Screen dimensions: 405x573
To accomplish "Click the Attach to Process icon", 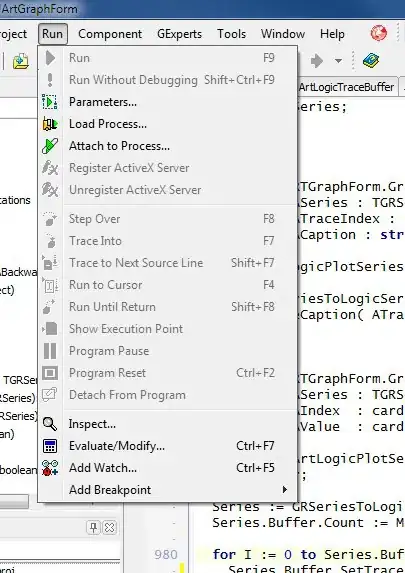I will point(50,146).
